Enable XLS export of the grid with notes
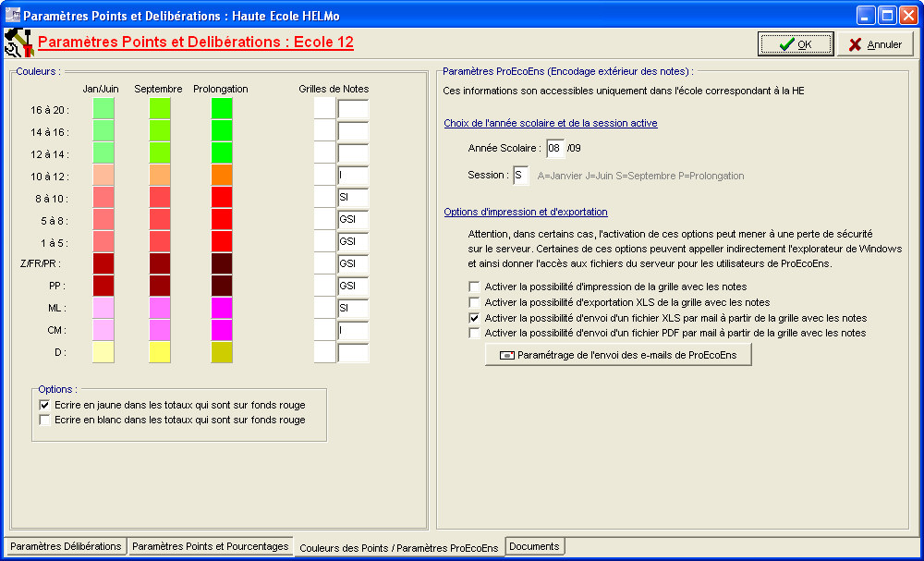Screen dimensions: 924x561 [474, 302]
